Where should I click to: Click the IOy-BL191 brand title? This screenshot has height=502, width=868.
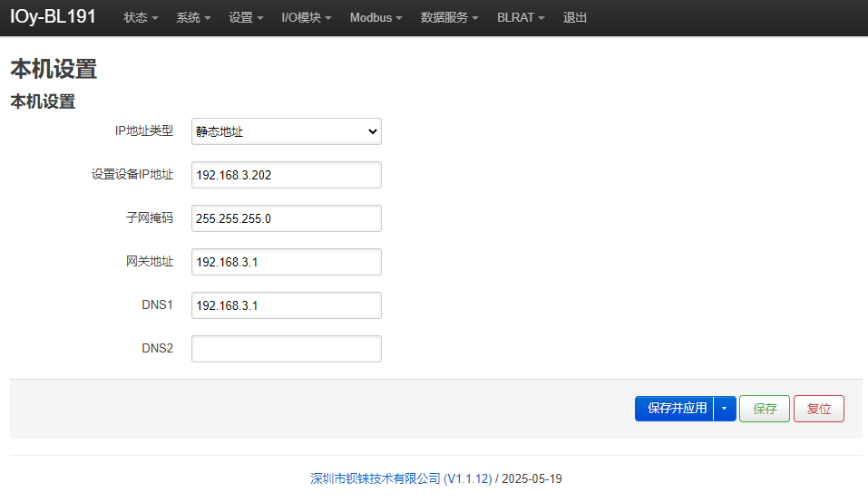click(53, 16)
